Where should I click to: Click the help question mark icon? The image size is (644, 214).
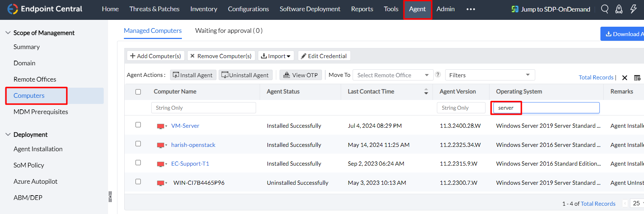[438, 74]
